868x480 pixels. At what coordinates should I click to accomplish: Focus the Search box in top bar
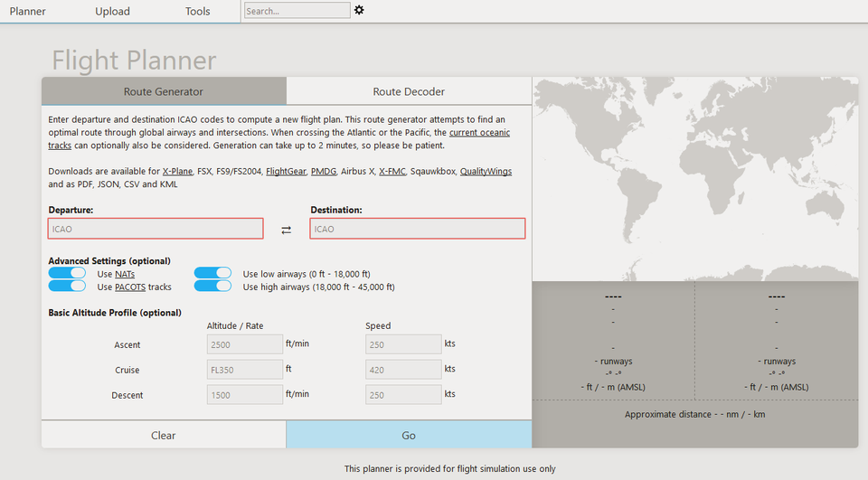pyautogui.click(x=297, y=11)
